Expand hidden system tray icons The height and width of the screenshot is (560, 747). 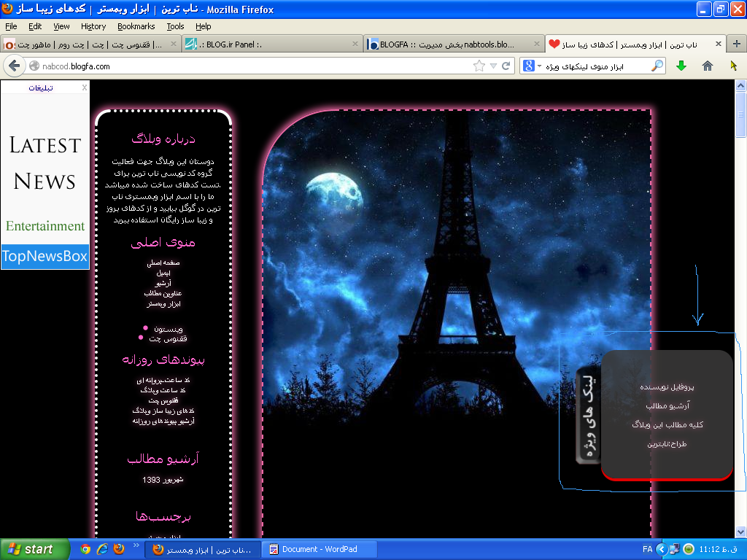click(x=662, y=549)
